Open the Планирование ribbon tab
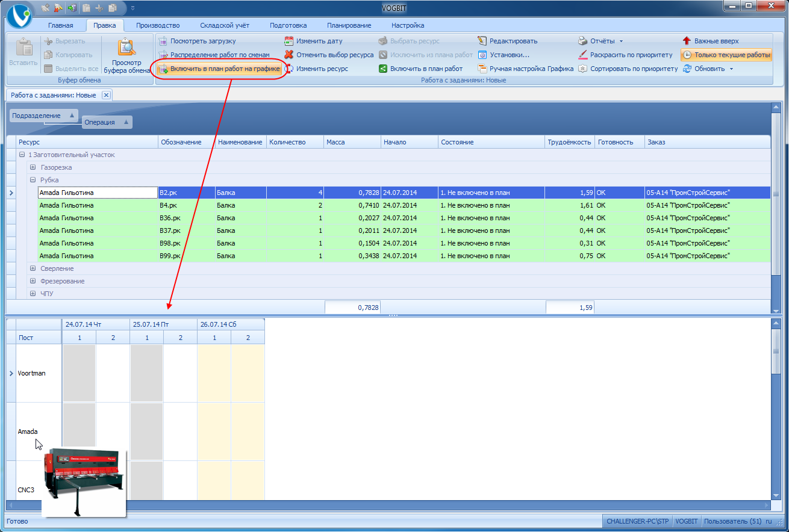789x532 pixels. [349, 25]
